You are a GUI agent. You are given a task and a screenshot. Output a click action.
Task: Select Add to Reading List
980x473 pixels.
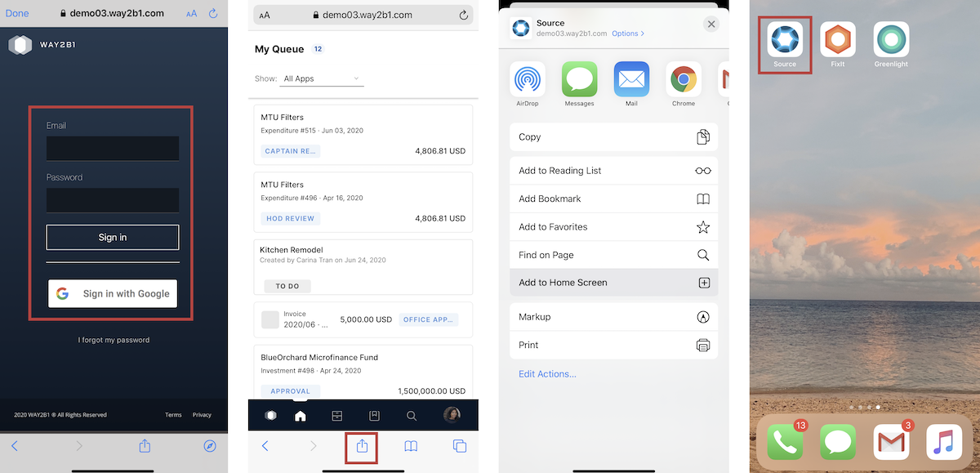tap(613, 171)
